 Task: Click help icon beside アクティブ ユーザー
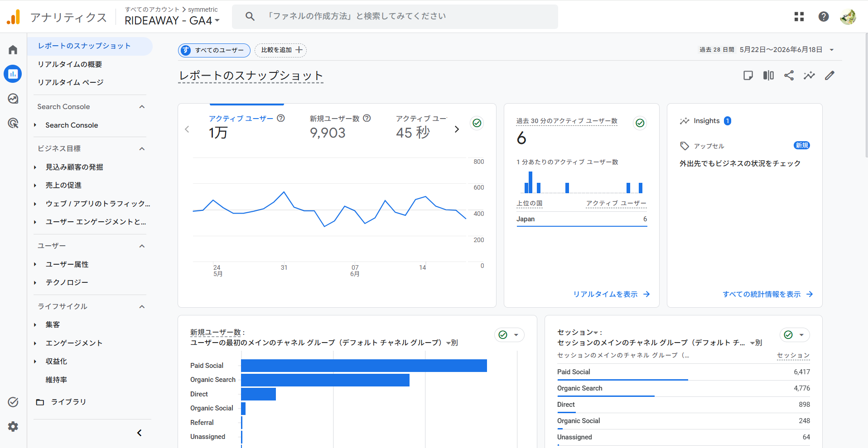point(281,118)
